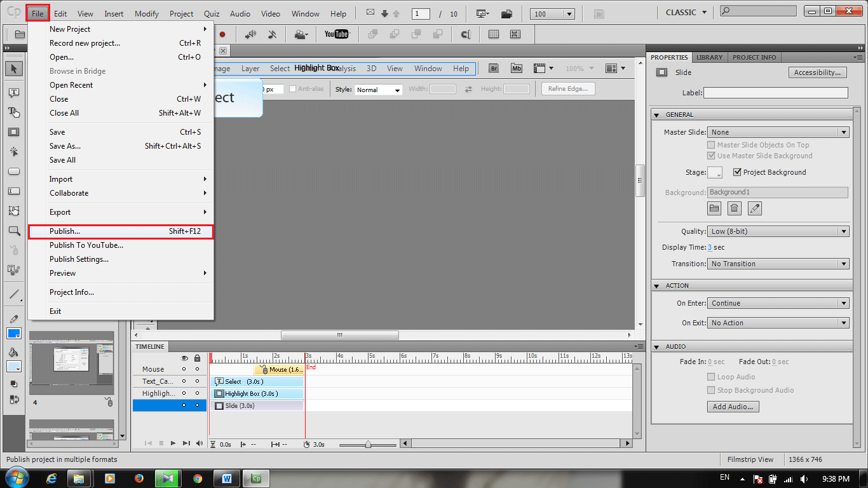This screenshot has width=868, height=488.
Task: Collapse the GENERAL section
Action: pyautogui.click(x=657, y=115)
